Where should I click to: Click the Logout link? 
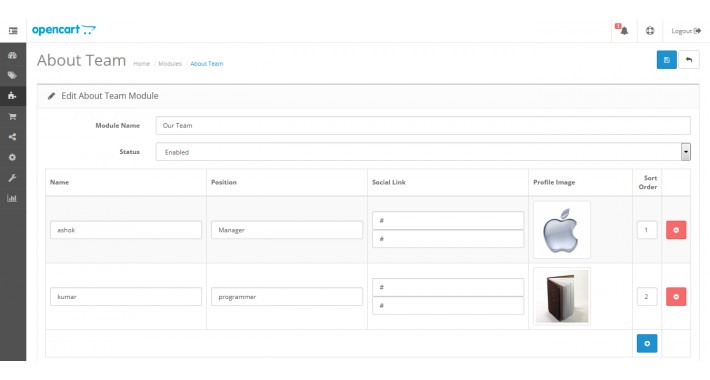686,31
